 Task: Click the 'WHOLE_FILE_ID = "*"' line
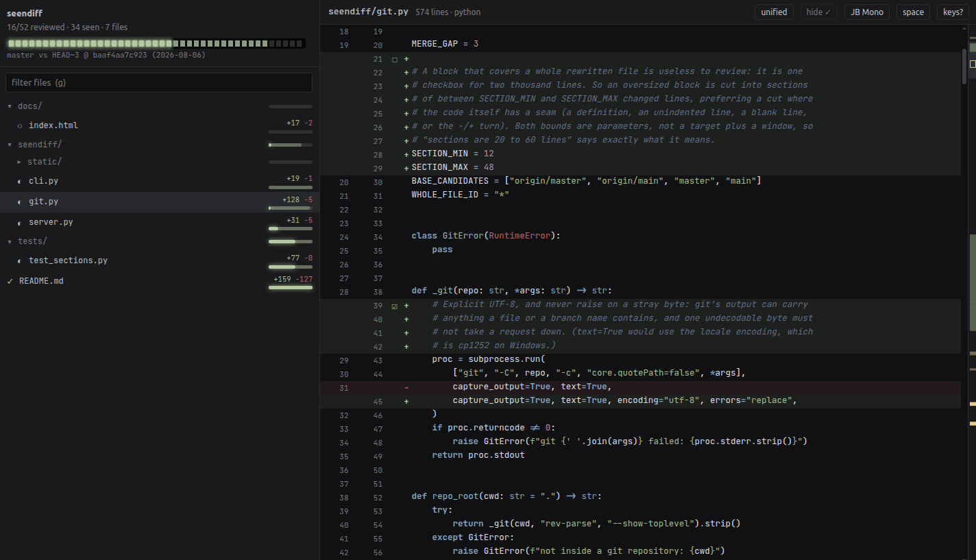(460, 195)
